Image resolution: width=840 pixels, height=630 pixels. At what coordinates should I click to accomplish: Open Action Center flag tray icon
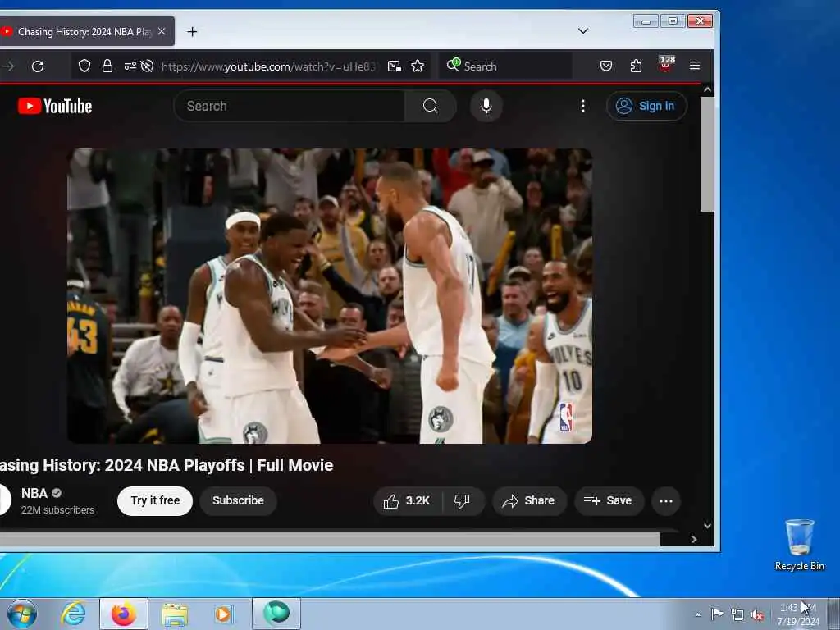click(x=717, y=614)
